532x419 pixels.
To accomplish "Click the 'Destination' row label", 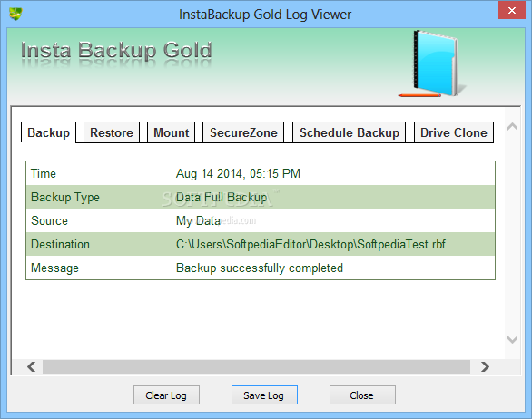I will pyautogui.click(x=60, y=245).
